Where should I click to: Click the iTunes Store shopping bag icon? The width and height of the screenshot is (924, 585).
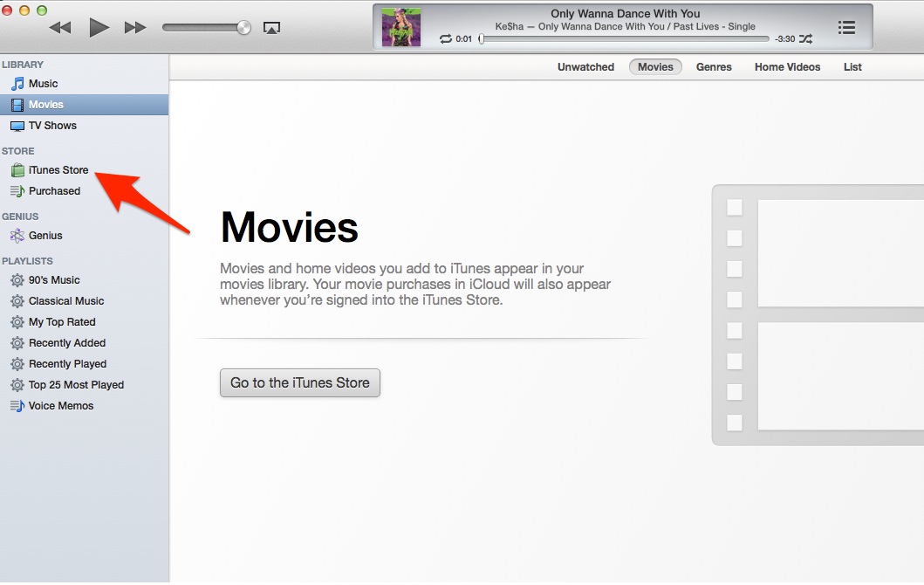click(17, 170)
